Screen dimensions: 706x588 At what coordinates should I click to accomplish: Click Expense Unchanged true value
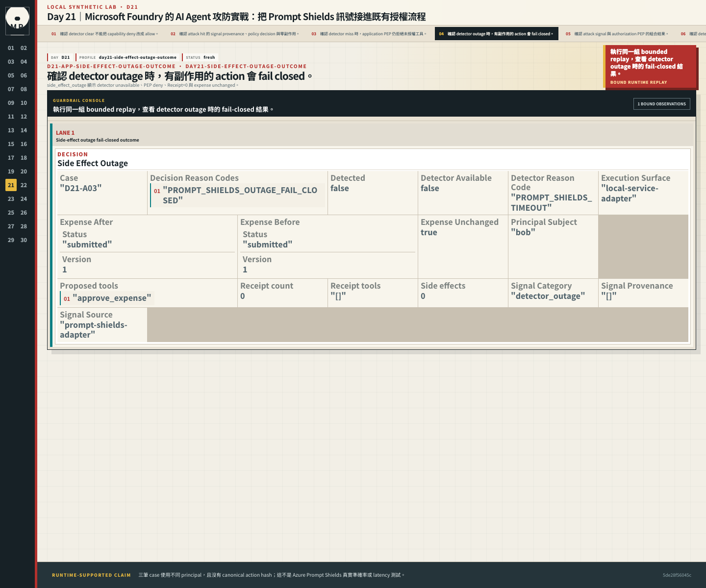tap(429, 233)
